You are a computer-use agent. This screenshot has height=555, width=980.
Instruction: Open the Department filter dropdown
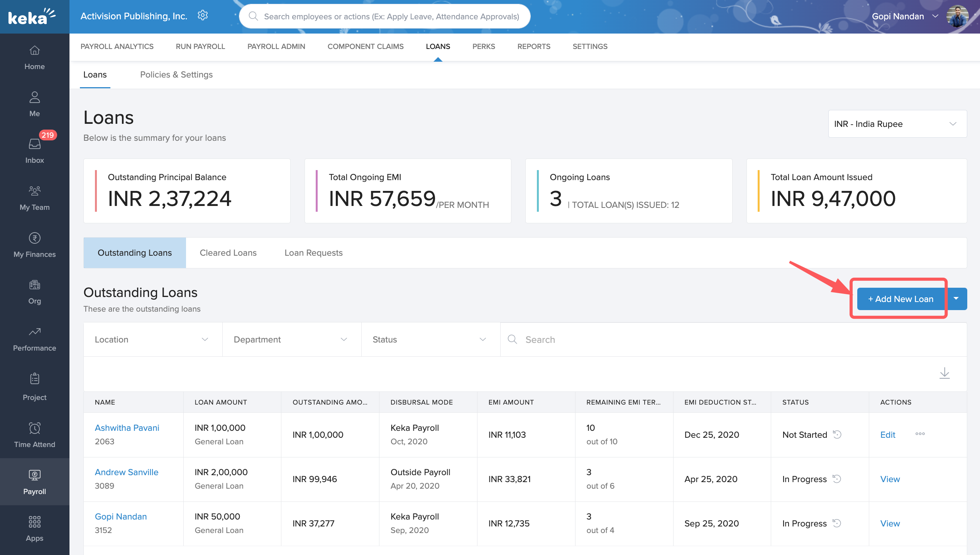pyautogui.click(x=291, y=339)
